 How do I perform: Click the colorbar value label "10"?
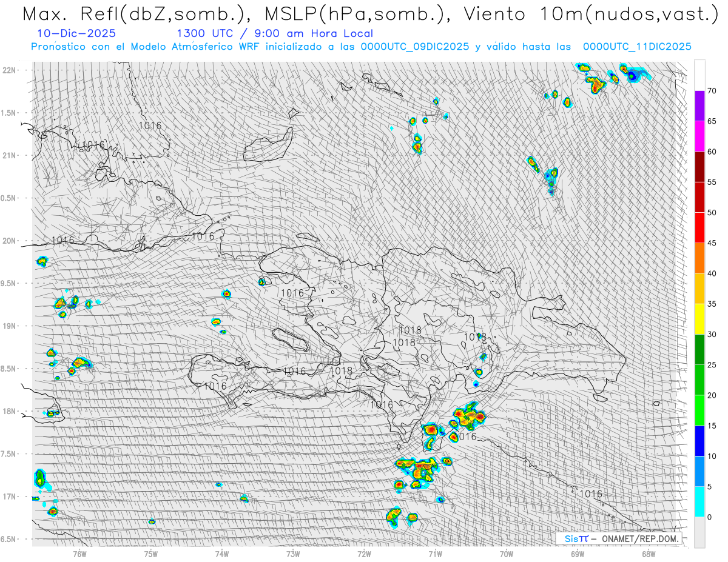click(712, 456)
